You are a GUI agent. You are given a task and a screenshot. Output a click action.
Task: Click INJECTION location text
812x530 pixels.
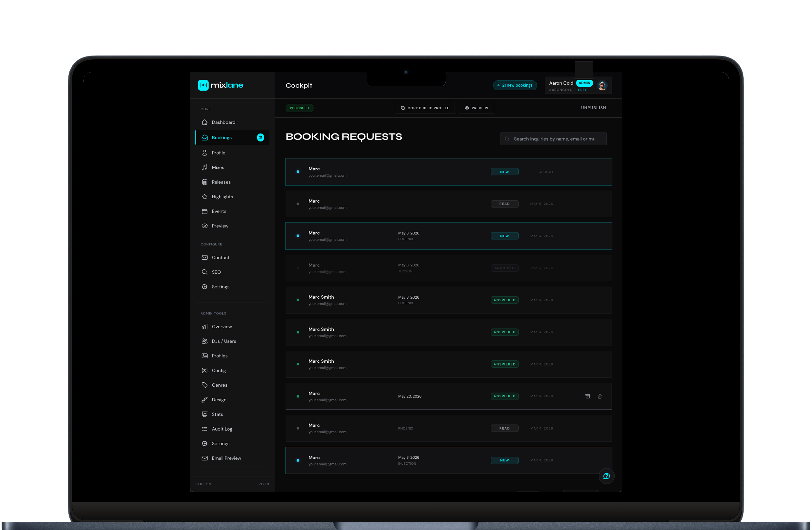tap(407, 464)
